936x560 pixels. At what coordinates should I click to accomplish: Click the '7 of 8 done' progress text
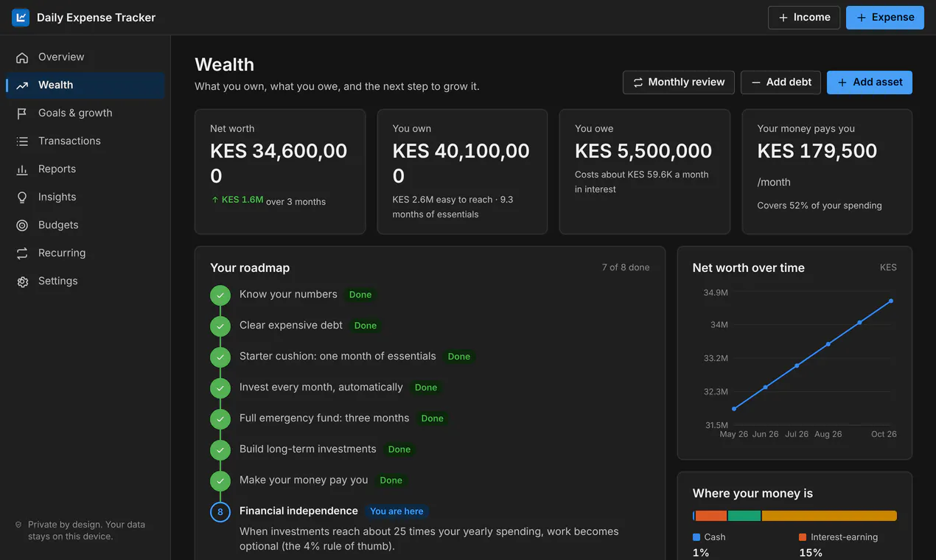tap(626, 267)
